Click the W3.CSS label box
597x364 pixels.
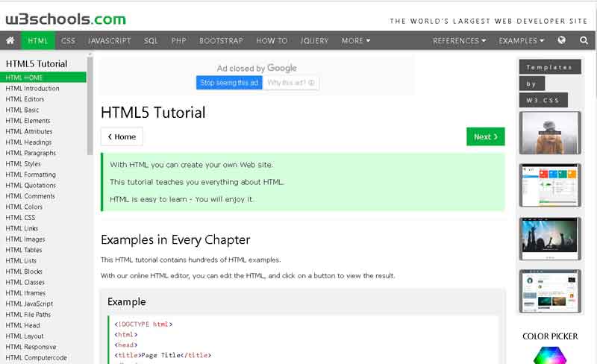pyautogui.click(x=543, y=100)
